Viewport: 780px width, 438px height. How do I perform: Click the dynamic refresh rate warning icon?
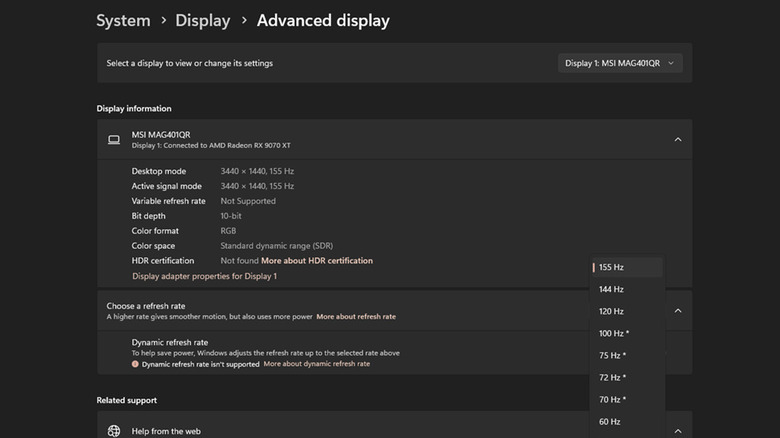135,364
